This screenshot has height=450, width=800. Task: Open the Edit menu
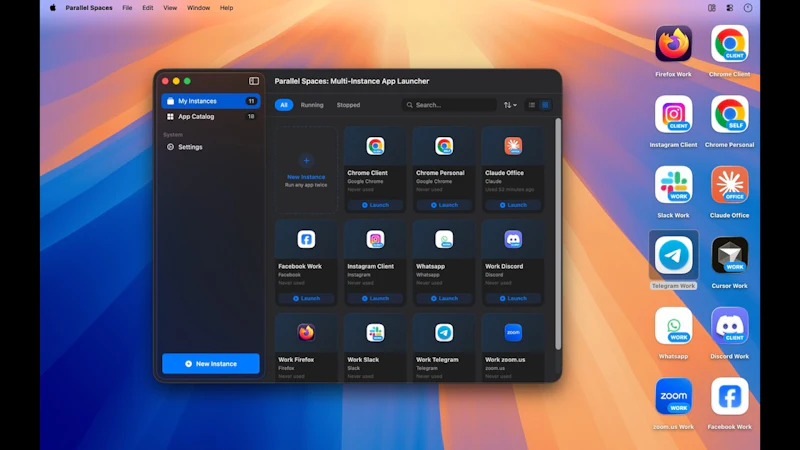(147, 8)
